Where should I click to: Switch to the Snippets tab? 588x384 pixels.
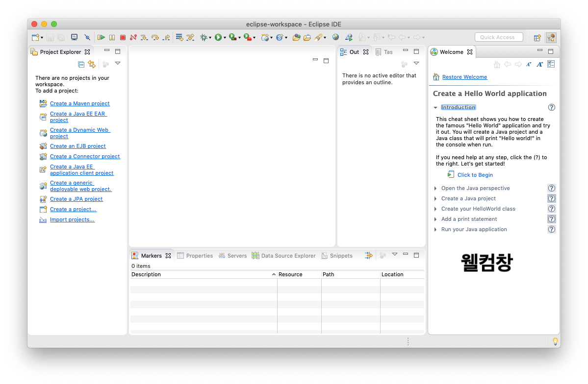coord(337,256)
